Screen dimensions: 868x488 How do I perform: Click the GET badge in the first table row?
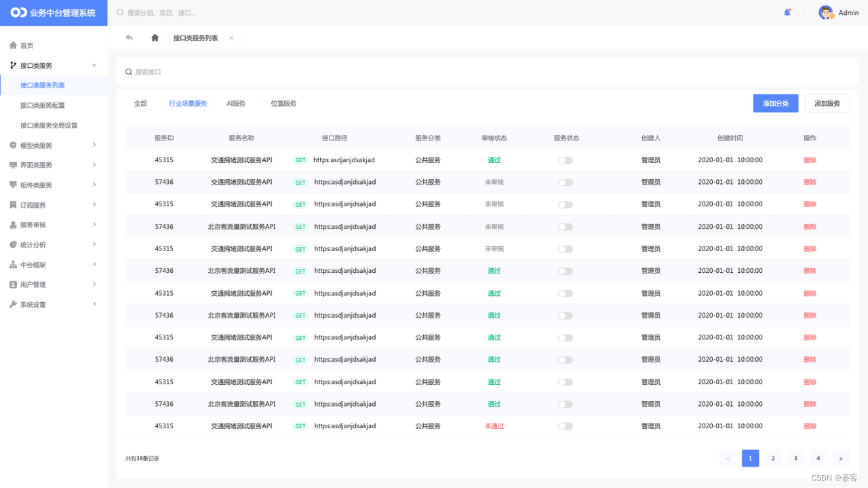point(300,160)
